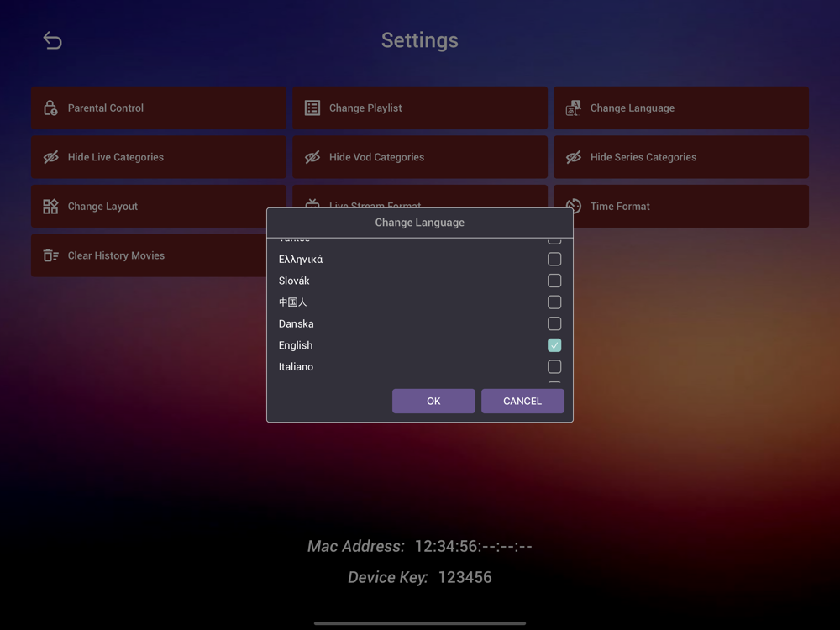Check the Italiano language checkbox
The width and height of the screenshot is (840, 630).
tap(554, 367)
